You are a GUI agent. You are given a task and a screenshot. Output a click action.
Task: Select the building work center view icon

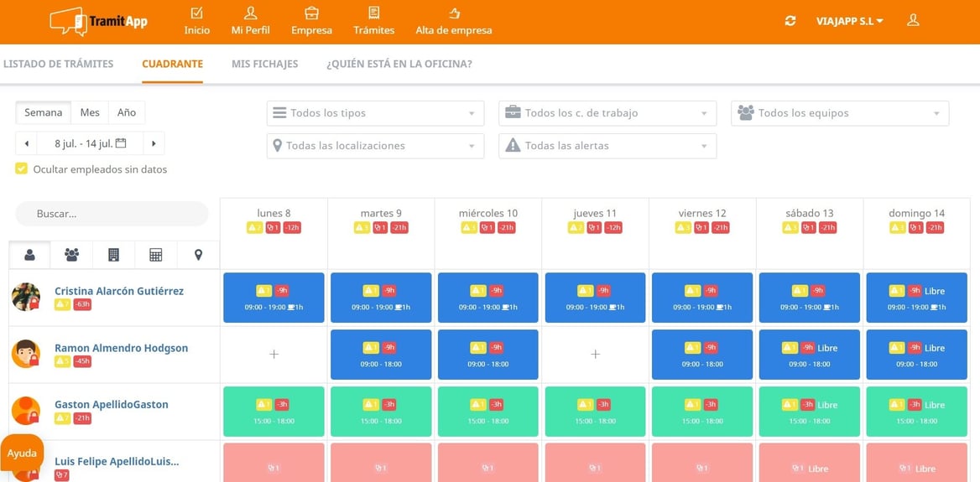pos(114,255)
